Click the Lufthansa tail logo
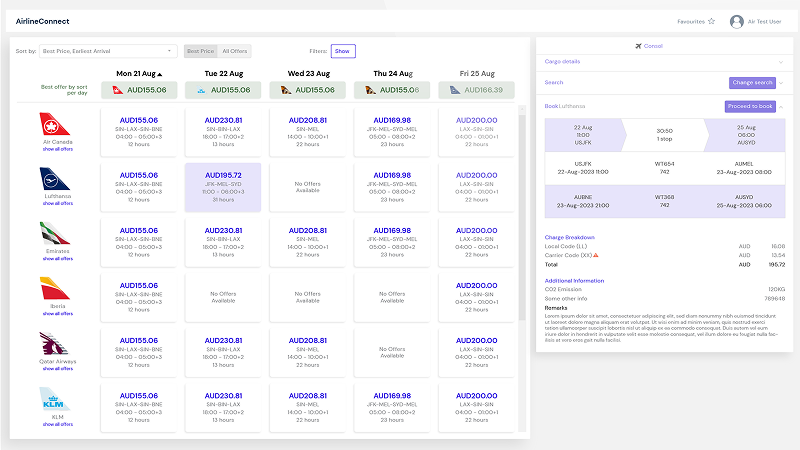The width and height of the screenshot is (800, 450). [54, 179]
